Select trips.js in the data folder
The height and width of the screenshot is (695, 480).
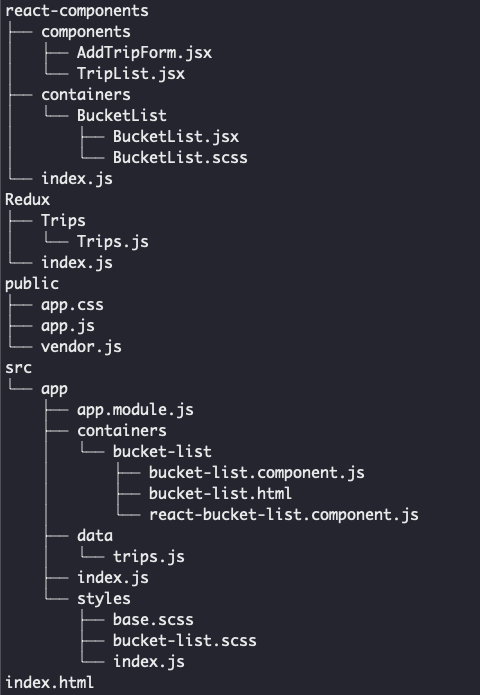tap(148, 557)
